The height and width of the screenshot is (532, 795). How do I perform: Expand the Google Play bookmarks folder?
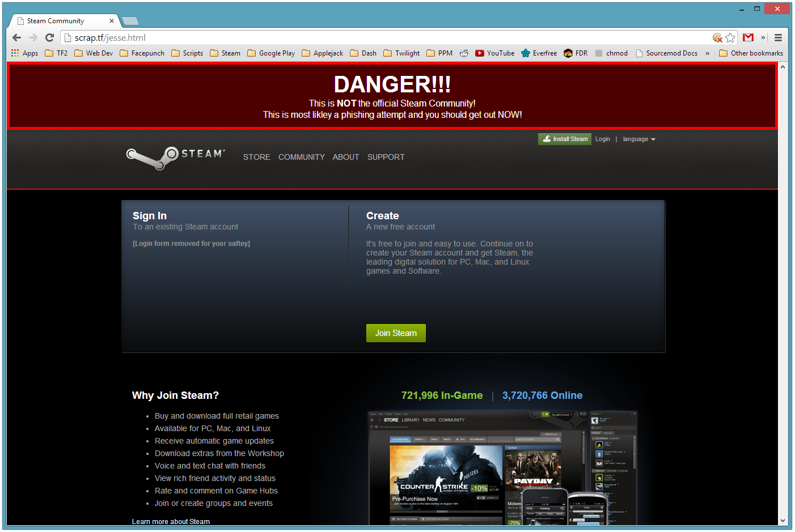pos(271,53)
